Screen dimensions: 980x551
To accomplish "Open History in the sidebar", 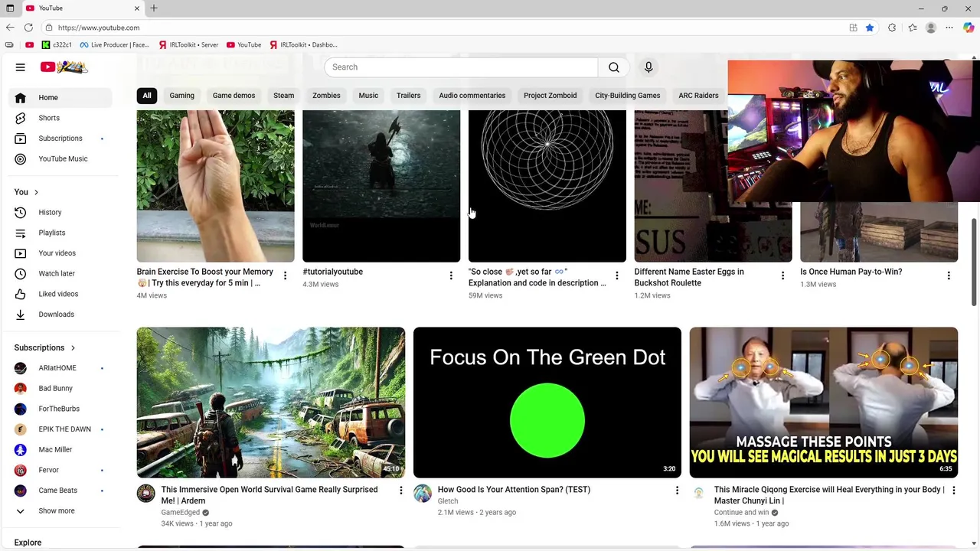I will (61, 212).
